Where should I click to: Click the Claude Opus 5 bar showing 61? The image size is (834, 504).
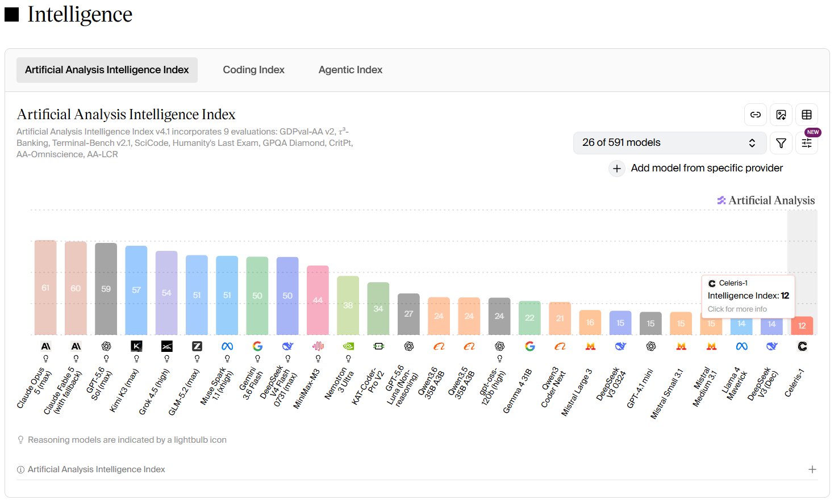(45, 288)
